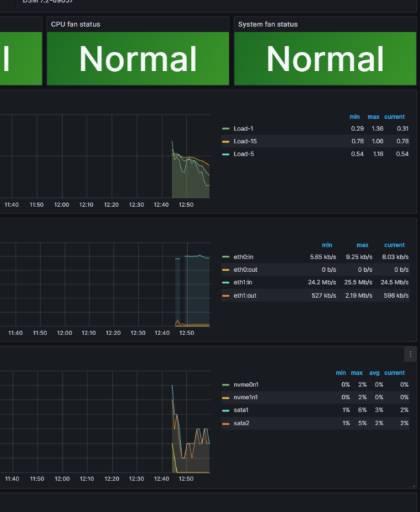
Task: Click the eth0:out yellow color swatch
Action: pyautogui.click(x=225, y=270)
